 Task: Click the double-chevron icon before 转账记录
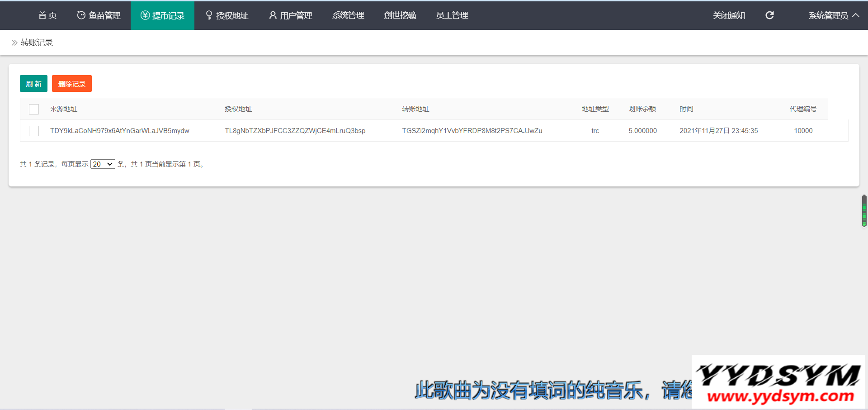(14, 43)
